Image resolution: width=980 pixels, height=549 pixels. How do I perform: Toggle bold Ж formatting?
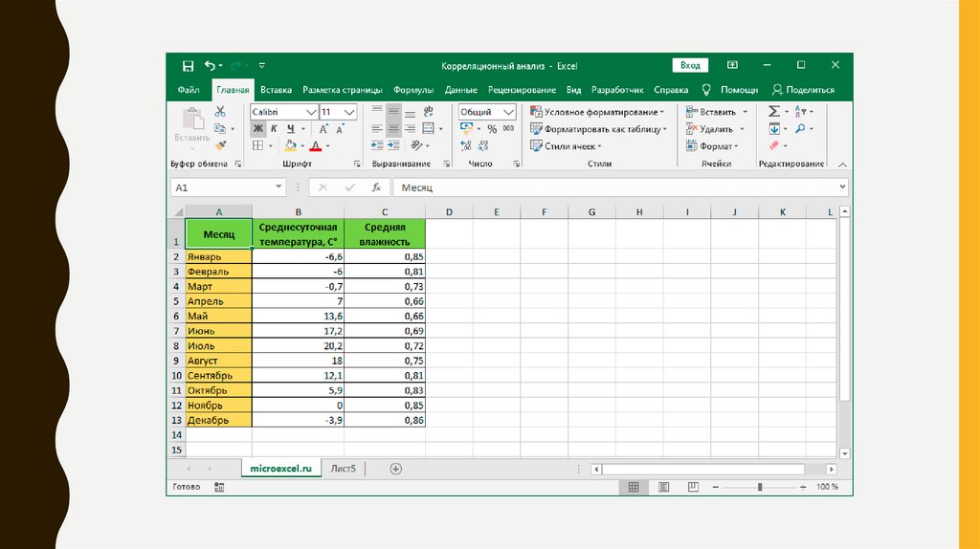258,129
